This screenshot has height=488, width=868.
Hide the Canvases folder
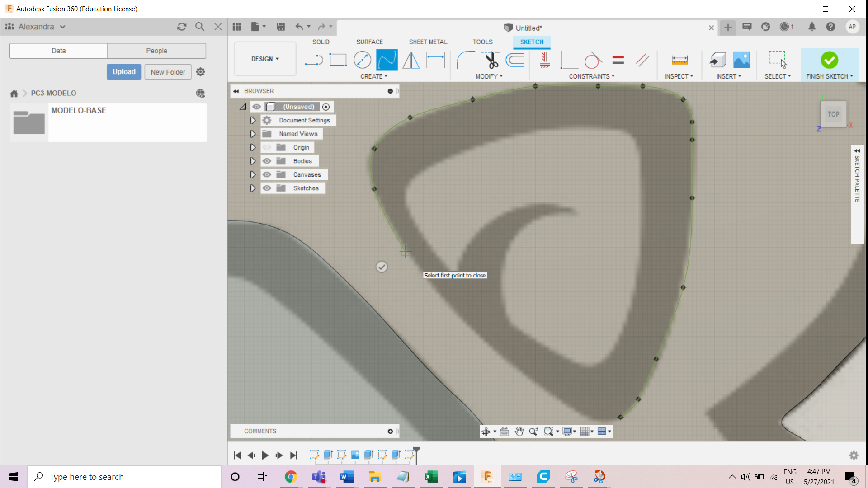(267, 174)
